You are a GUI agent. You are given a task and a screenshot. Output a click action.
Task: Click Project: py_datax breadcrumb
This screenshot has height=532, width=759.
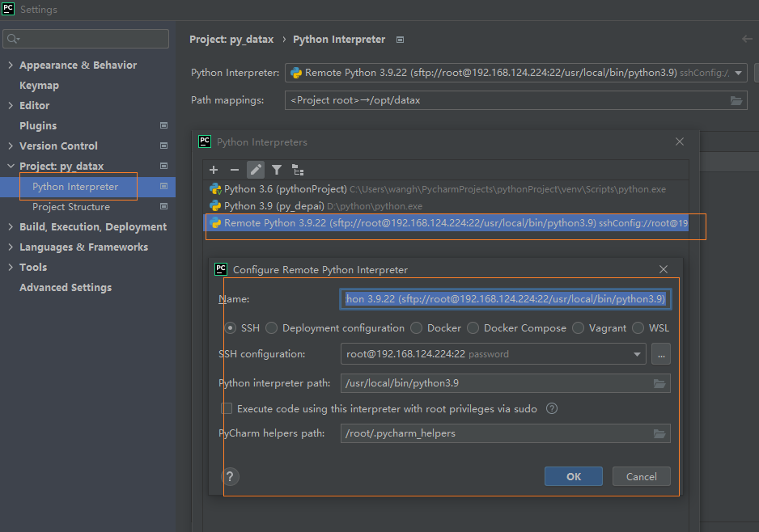[231, 40]
